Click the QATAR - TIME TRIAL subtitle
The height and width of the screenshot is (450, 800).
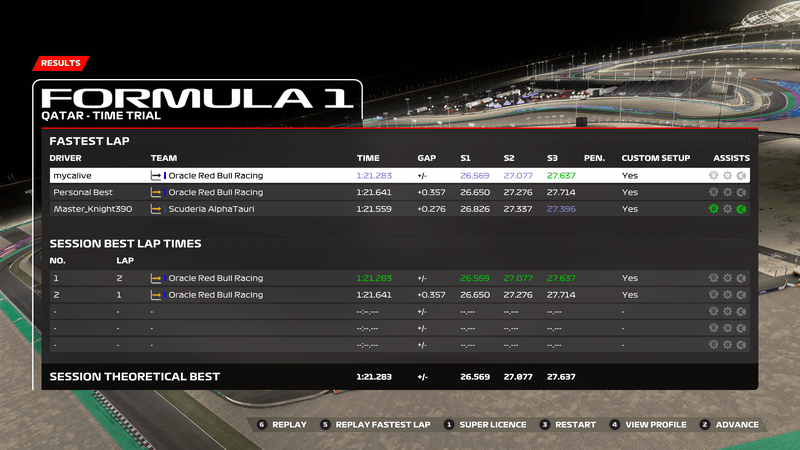click(101, 116)
